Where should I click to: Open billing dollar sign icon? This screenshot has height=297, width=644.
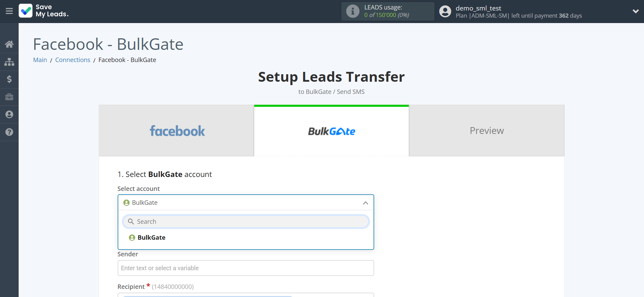pos(9,79)
